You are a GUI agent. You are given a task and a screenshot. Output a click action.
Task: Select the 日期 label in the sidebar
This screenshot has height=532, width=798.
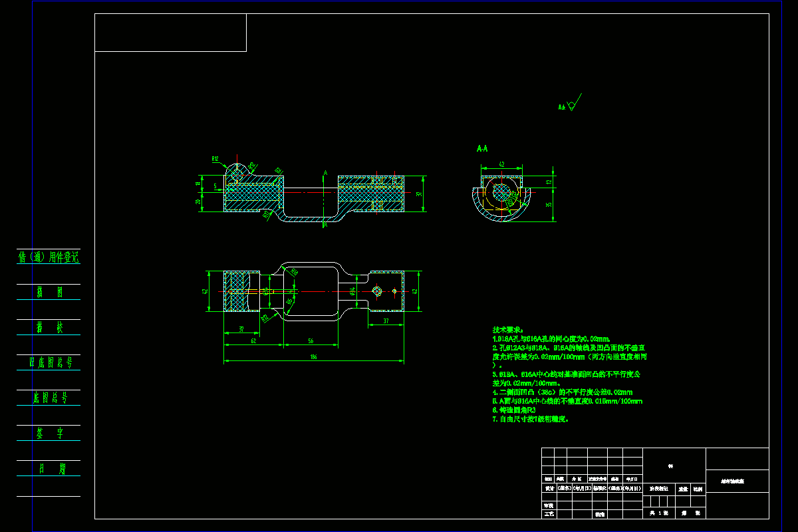click(x=53, y=469)
